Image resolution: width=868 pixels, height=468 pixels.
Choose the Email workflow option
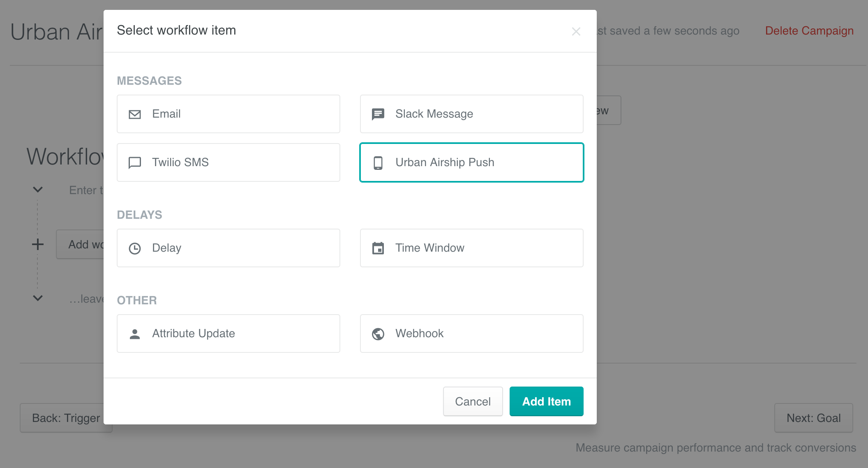click(x=228, y=114)
